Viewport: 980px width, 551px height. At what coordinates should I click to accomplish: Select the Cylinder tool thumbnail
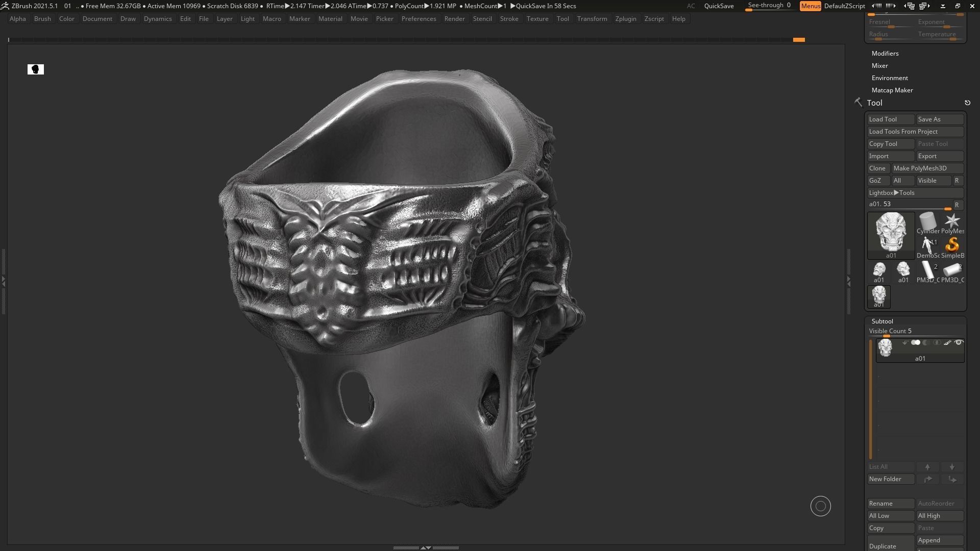pyautogui.click(x=928, y=223)
